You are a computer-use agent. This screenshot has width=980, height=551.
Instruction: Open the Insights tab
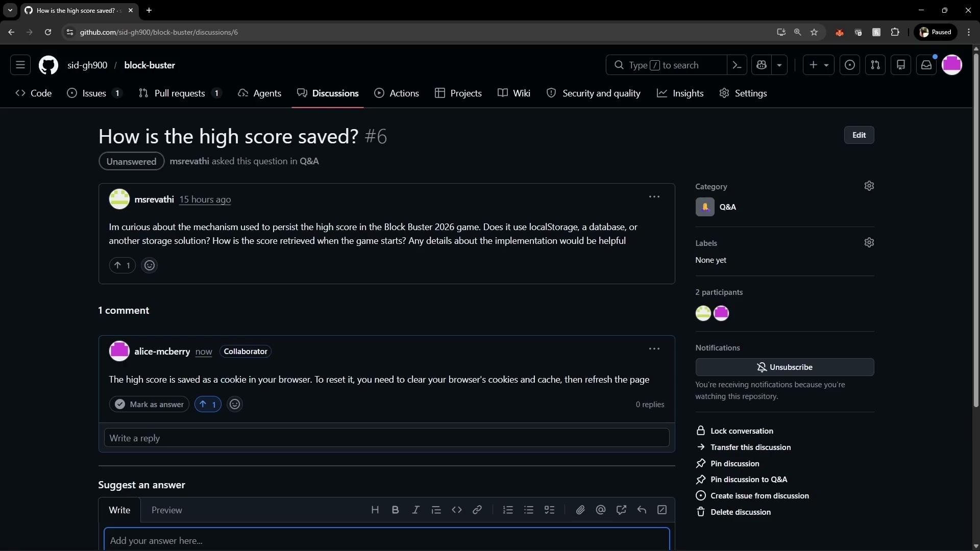[680, 93]
